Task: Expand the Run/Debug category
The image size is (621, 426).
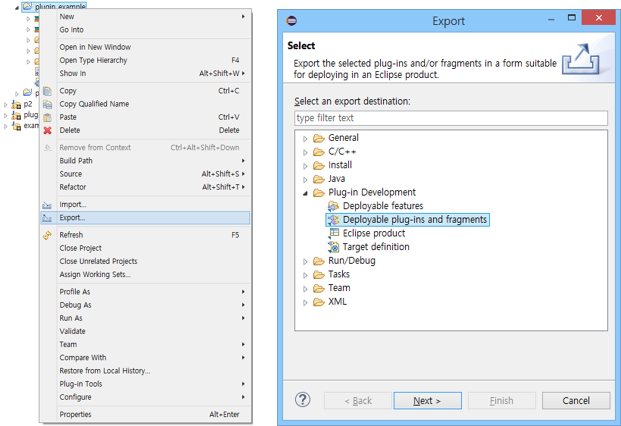Action: coord(305,261)
